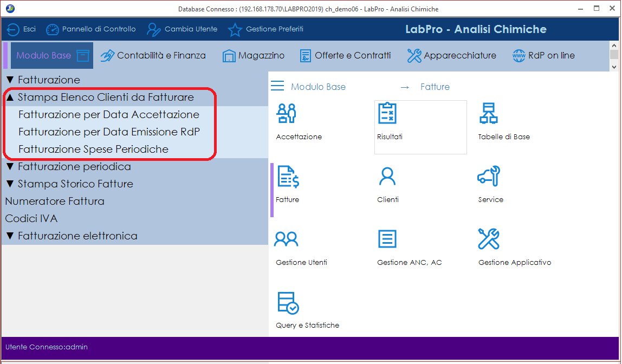Click the Cambia Utente label
Image resolution: width=622 pixels, height=364 pixels.
pyautogui.click(x=191, y=29)
